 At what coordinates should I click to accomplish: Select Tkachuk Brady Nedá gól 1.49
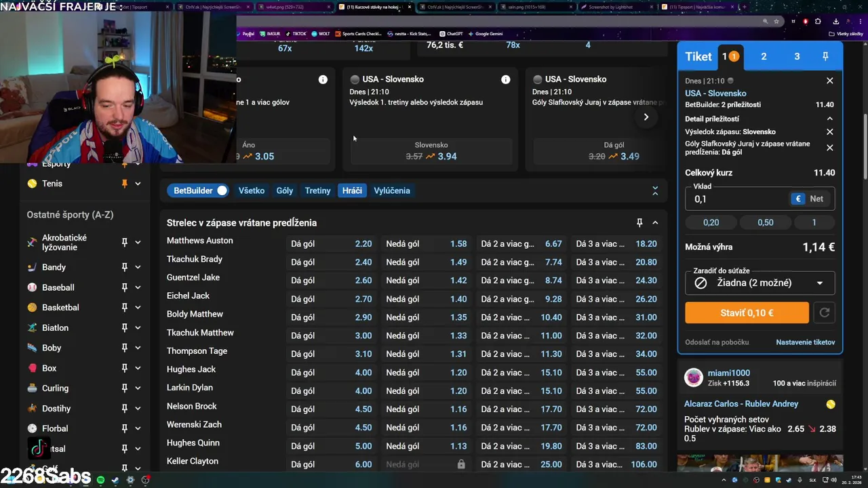[x=426, y=262]
